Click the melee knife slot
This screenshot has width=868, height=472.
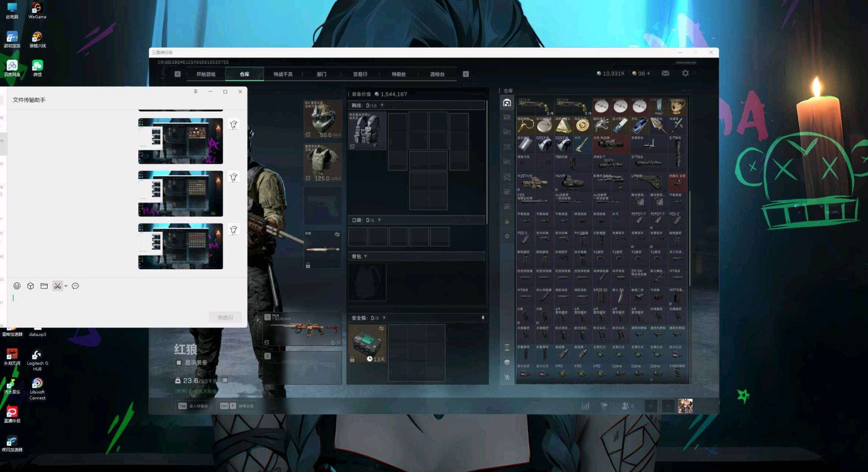pos(323,249)
